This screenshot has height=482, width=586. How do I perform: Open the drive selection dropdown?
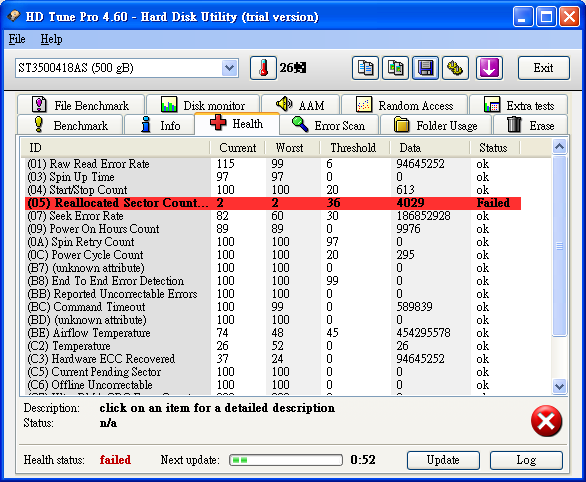pyautogui.click(x=229, y=68)
